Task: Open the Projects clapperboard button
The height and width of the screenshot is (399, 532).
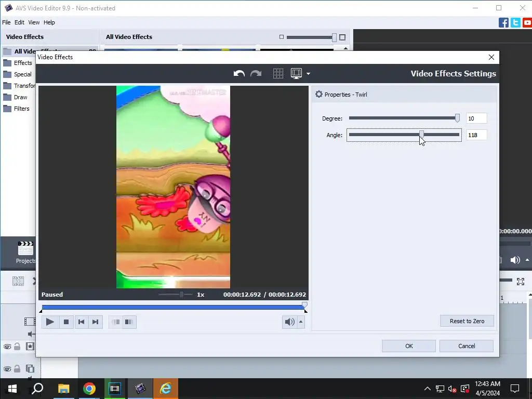Action: (26, 252)
